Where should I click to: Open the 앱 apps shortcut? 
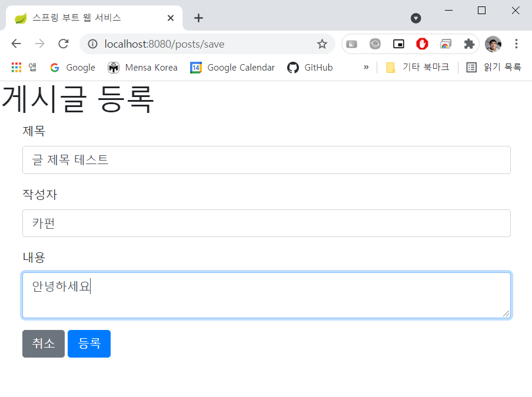coord(24,68)
